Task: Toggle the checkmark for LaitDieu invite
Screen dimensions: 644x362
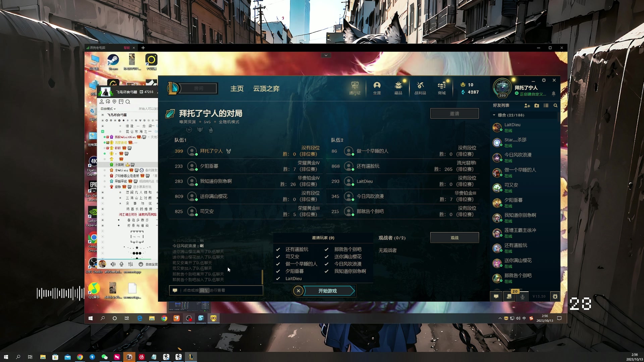Action: pyautogui.click(x=278, y=279)
